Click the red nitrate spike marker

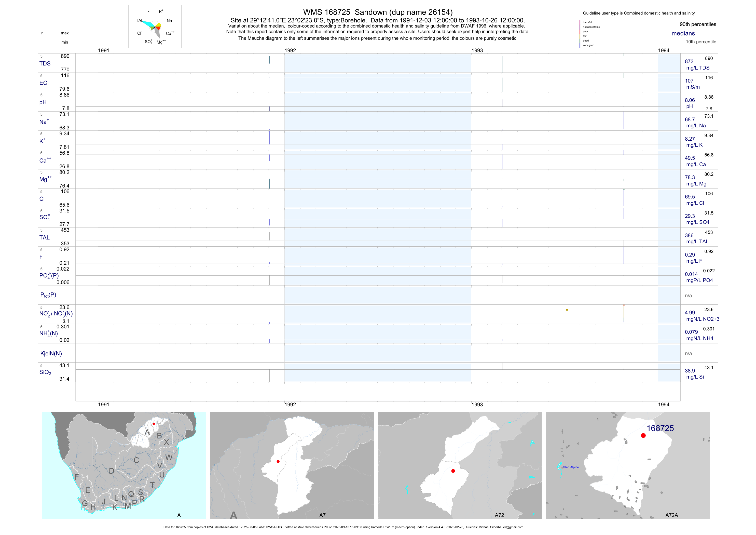[x=624, y=305]
